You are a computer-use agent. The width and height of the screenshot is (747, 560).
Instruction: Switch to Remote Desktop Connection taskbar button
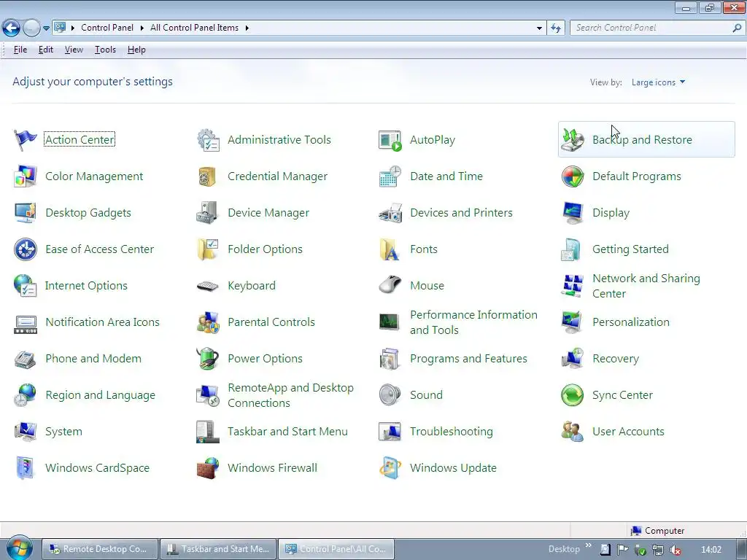[x=99, y=549]
